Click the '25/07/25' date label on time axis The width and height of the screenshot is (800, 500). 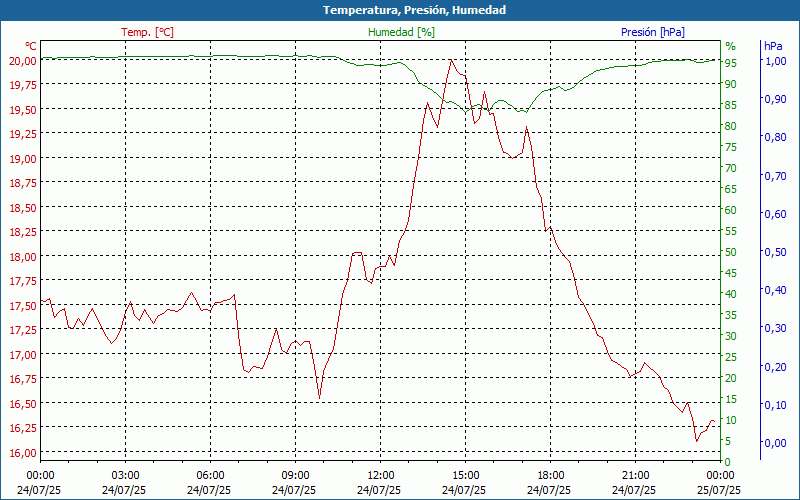click(x=720, y=490)
